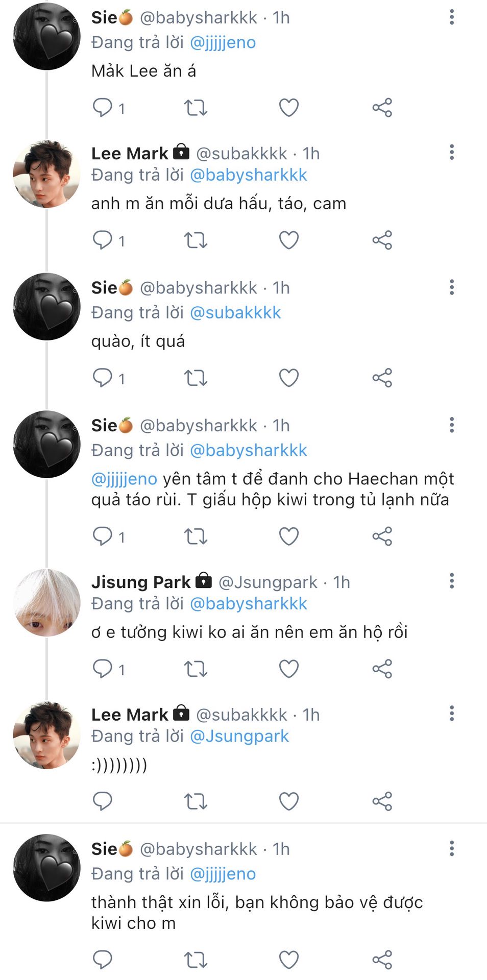The width and height of the screenshot is (487, 980).
Task: Retweet Jisung Park's kiwi reply
Action: (196, 669)
